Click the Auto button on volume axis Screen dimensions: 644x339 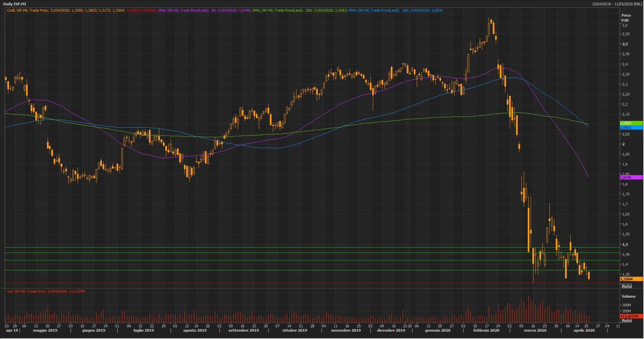pos(626,320)
